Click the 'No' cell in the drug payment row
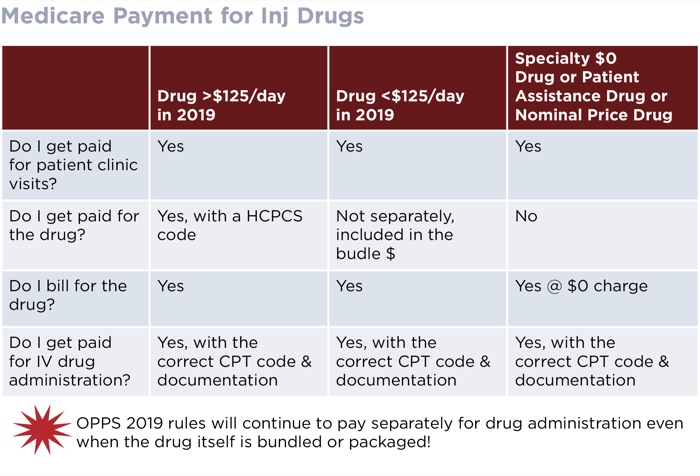 coord(526,216)
